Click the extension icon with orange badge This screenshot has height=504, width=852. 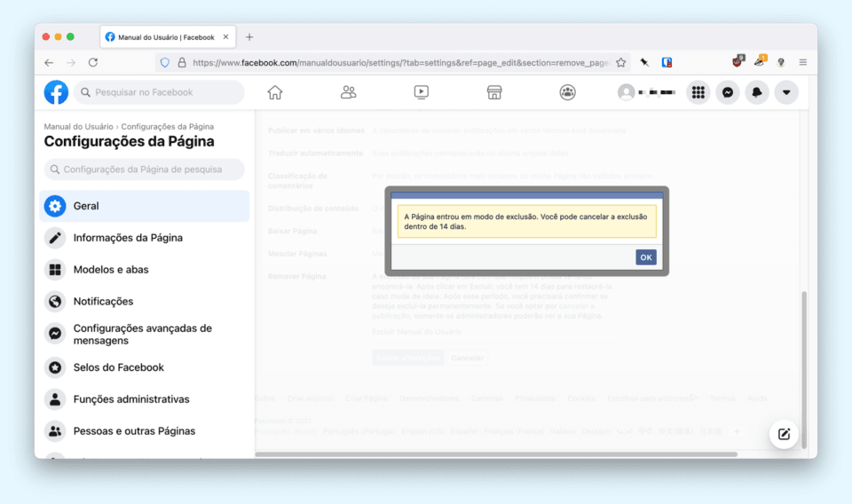[760, 61]
